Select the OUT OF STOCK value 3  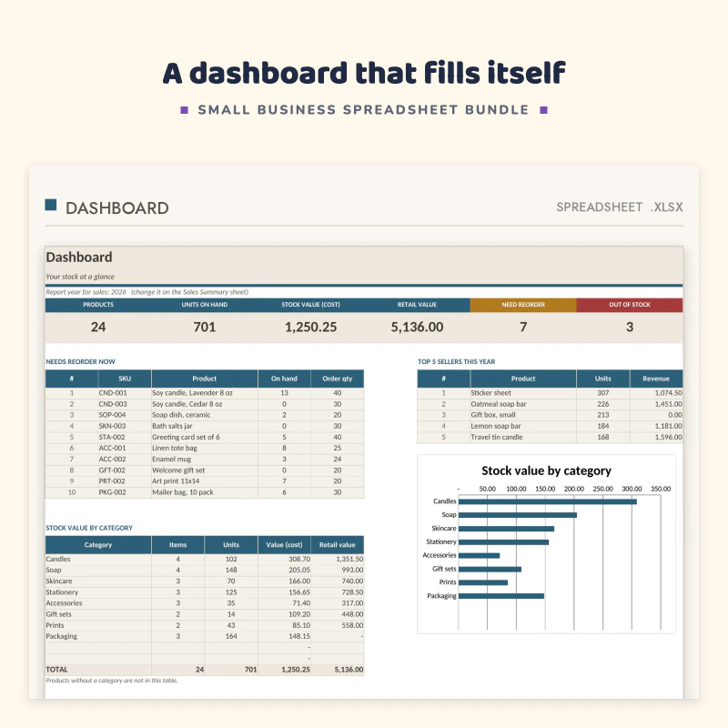630,327
